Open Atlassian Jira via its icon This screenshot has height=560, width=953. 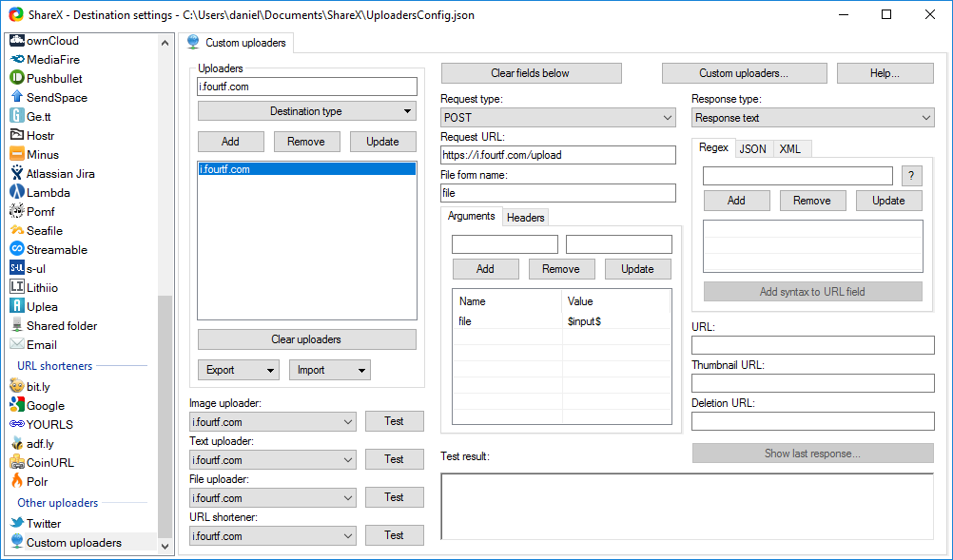[17, 173]
